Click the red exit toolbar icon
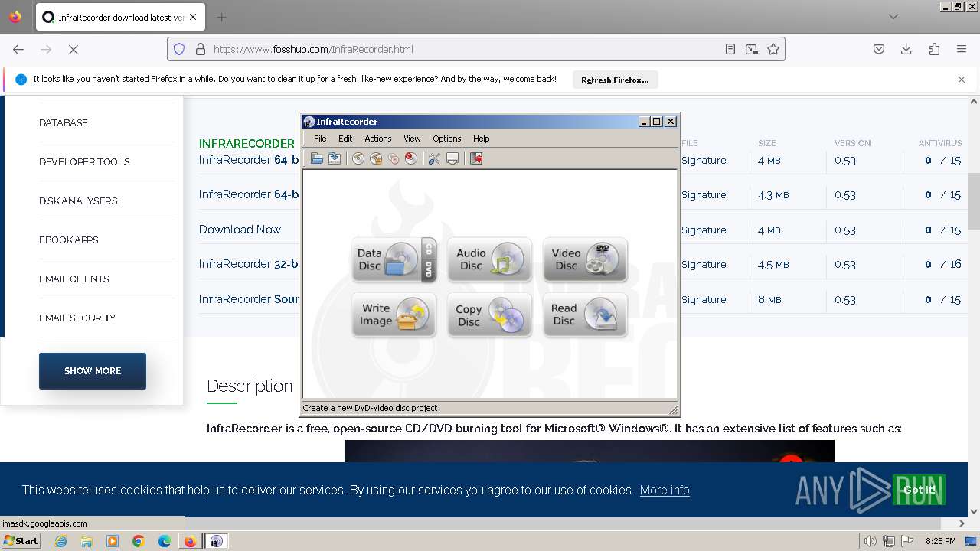Image resolution: width=980 pixels, height=551 pixels. tap(476, 158)
